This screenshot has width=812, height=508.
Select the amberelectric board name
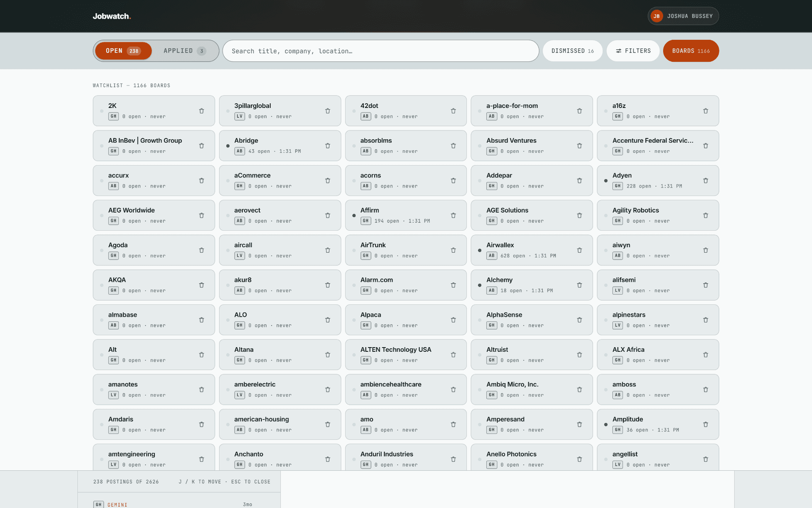point(255,384)
